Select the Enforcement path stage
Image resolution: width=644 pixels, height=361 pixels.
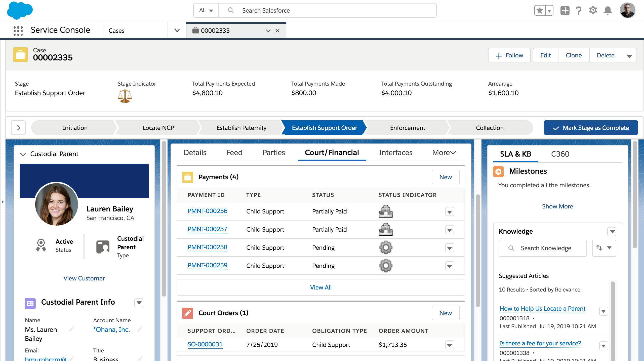pos(408,128)
